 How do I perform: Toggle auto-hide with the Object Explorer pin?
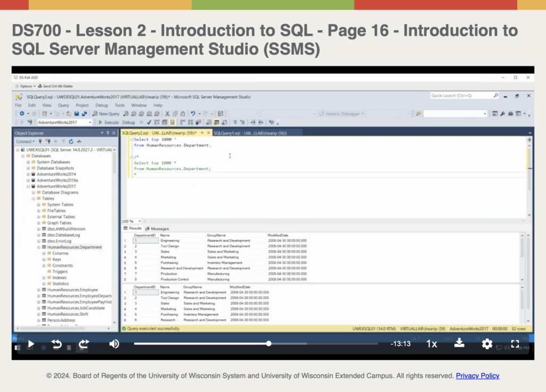coord(108,133)
